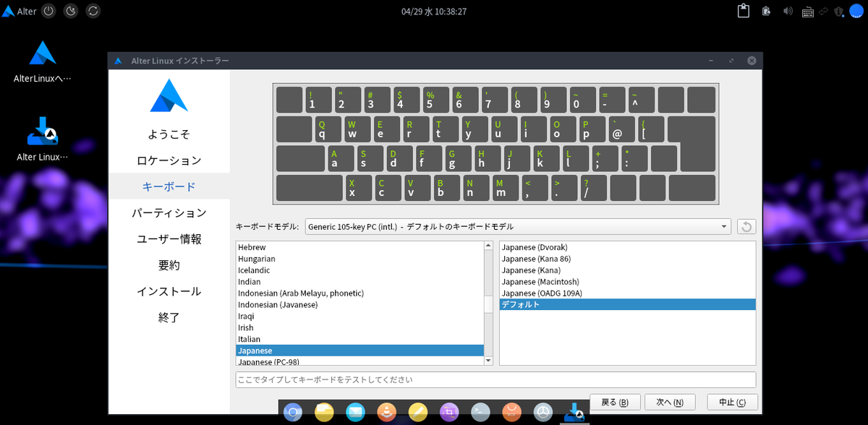Click the keyboard input method tray icon
Image resolution: width=868 pixels, height=425 pixels.
pyautogui.click(x=807, y=11)
